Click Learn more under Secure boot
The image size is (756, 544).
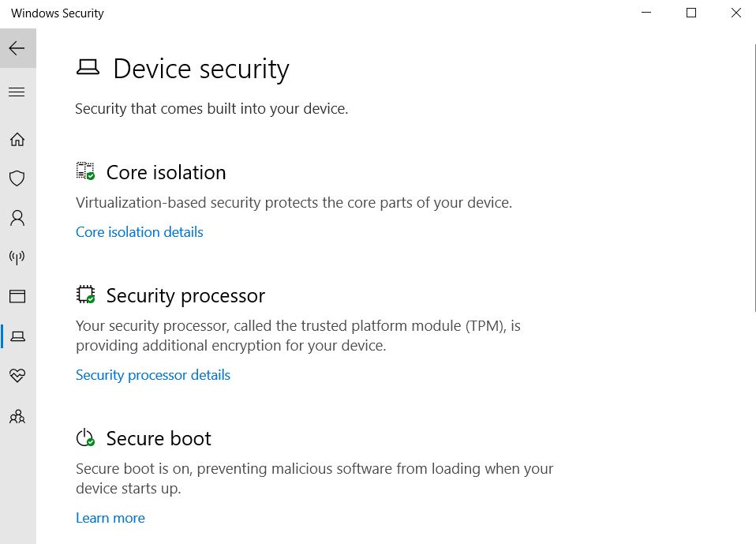110,518
